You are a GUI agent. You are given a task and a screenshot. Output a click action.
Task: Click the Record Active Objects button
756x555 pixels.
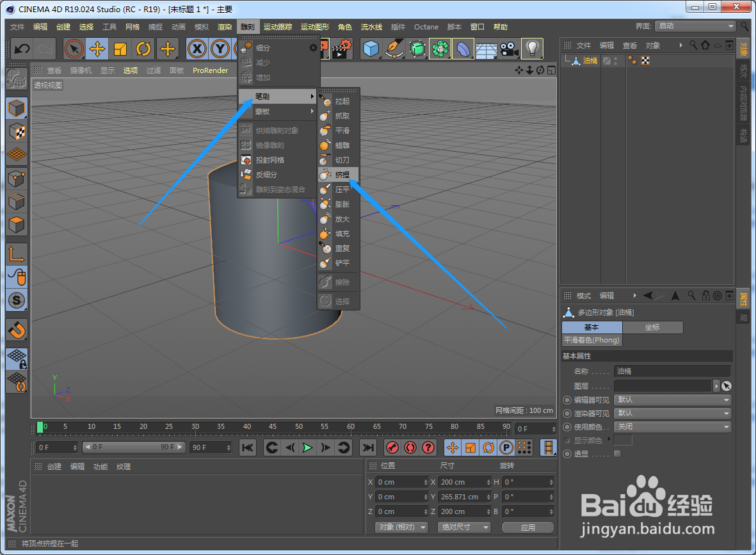[x=392, y=447]
